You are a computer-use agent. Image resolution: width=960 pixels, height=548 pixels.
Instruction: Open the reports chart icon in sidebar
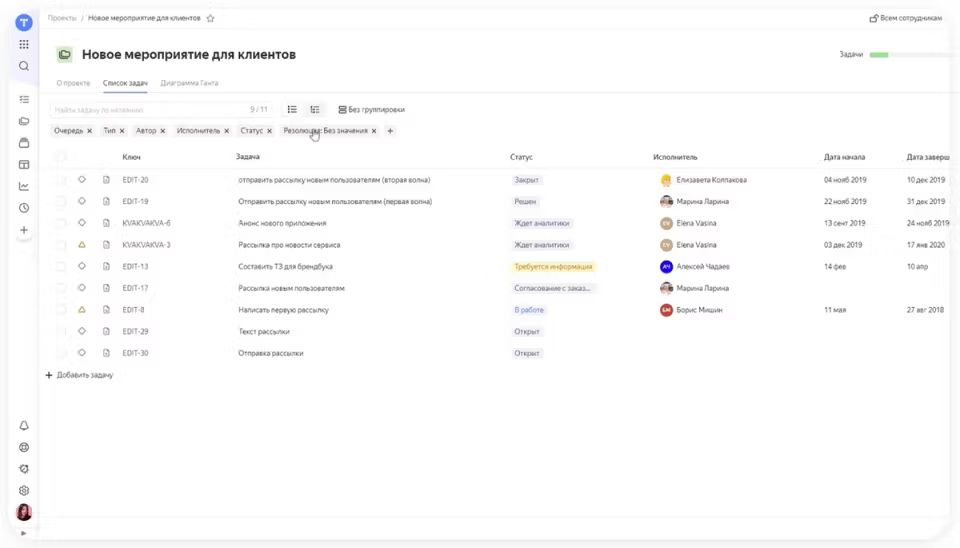[x=24, y=186]
